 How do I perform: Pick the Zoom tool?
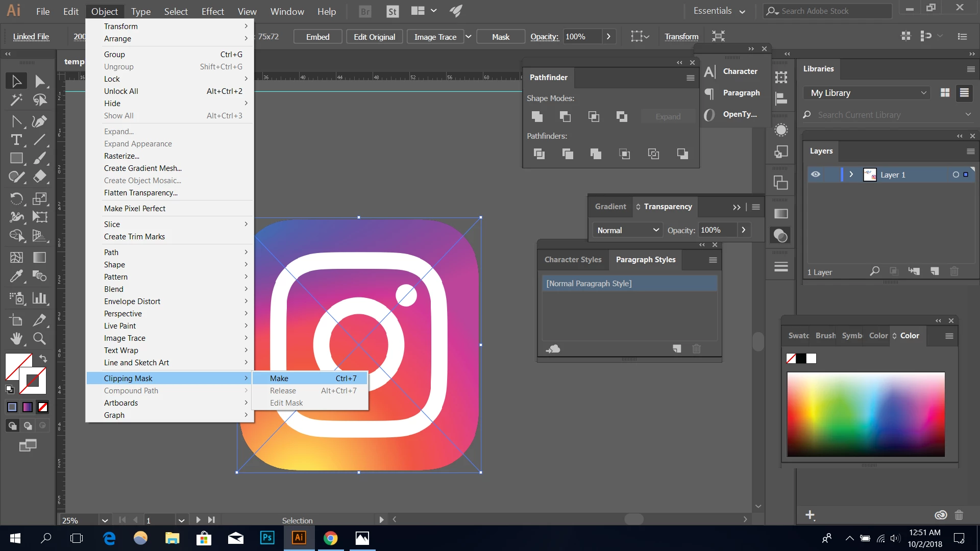click(39, 338)
